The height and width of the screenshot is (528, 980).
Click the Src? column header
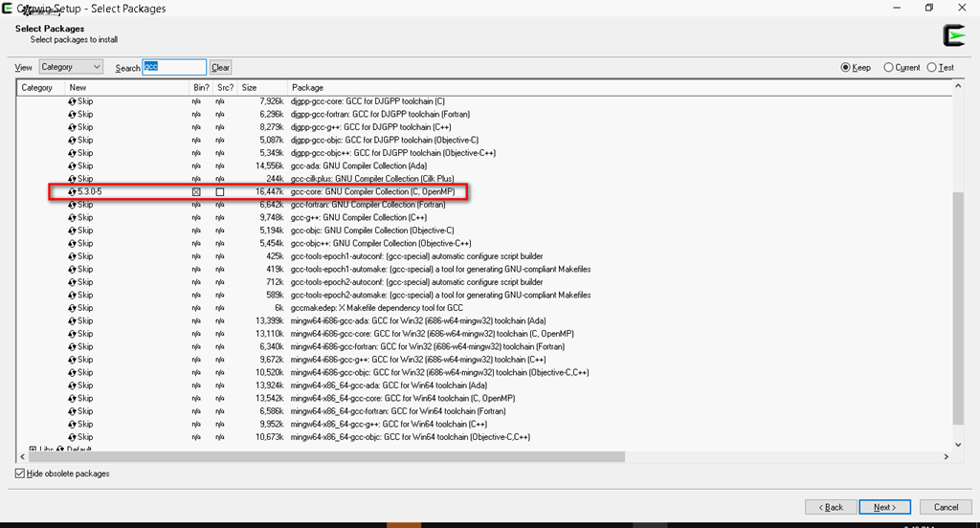click(x=225, y=87)
